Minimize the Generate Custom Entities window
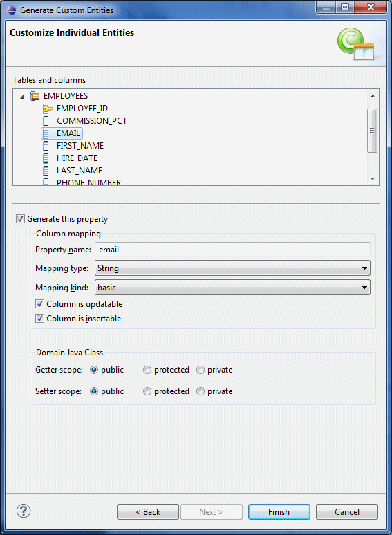 (x=326, y=8)
